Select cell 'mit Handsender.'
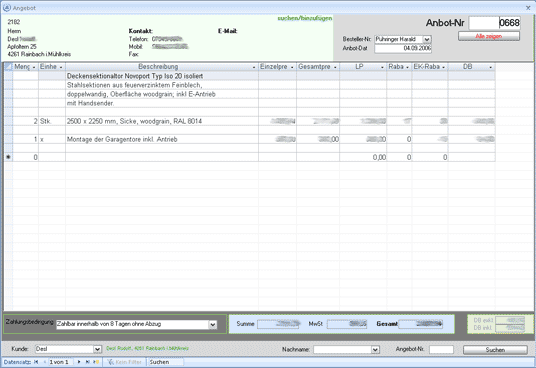The image size is (536, 368). (162, 103)
